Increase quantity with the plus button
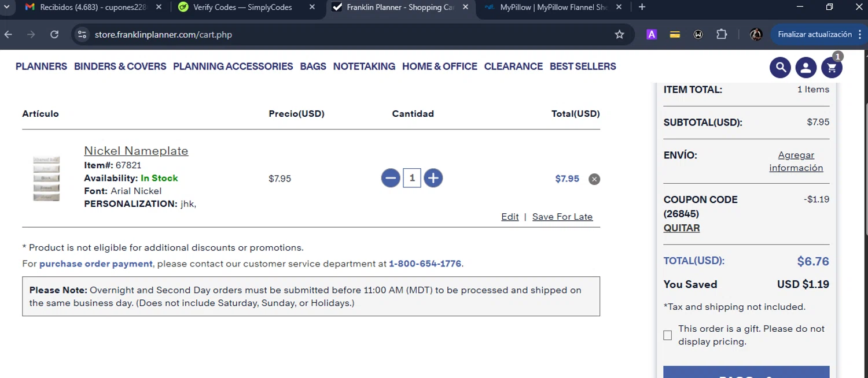 (433, 178)
